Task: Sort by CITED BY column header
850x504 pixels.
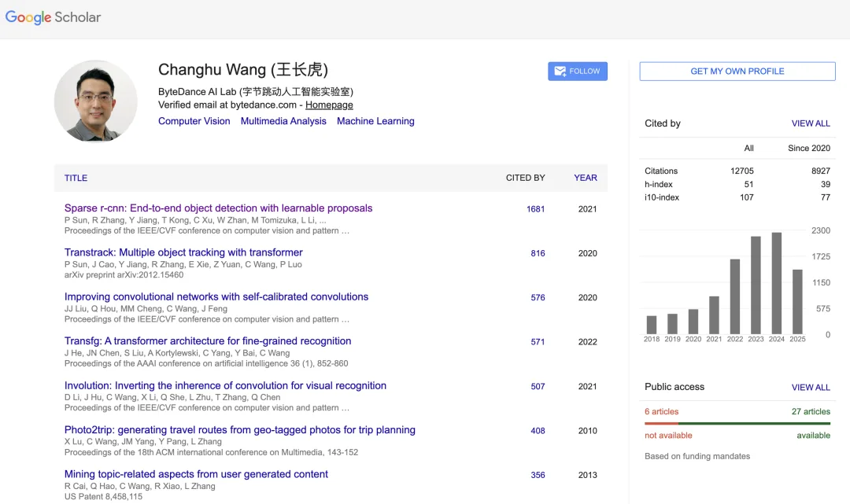Action: coord(526,178)
